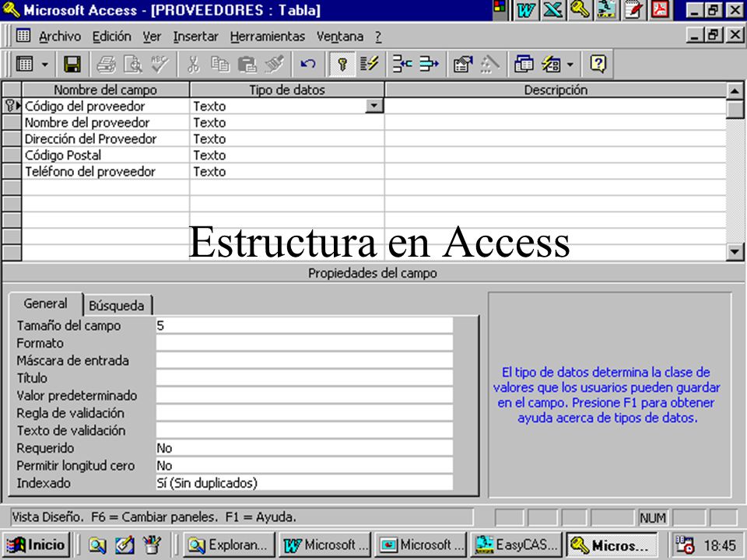Click row selector of Código del proveedor

pyautogui.click(x=12, y=106)
